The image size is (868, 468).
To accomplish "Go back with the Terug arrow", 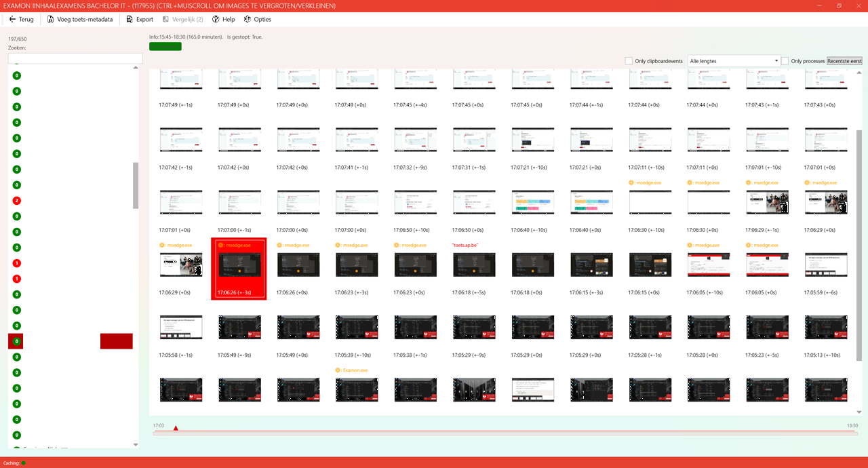I will point(21,20).
